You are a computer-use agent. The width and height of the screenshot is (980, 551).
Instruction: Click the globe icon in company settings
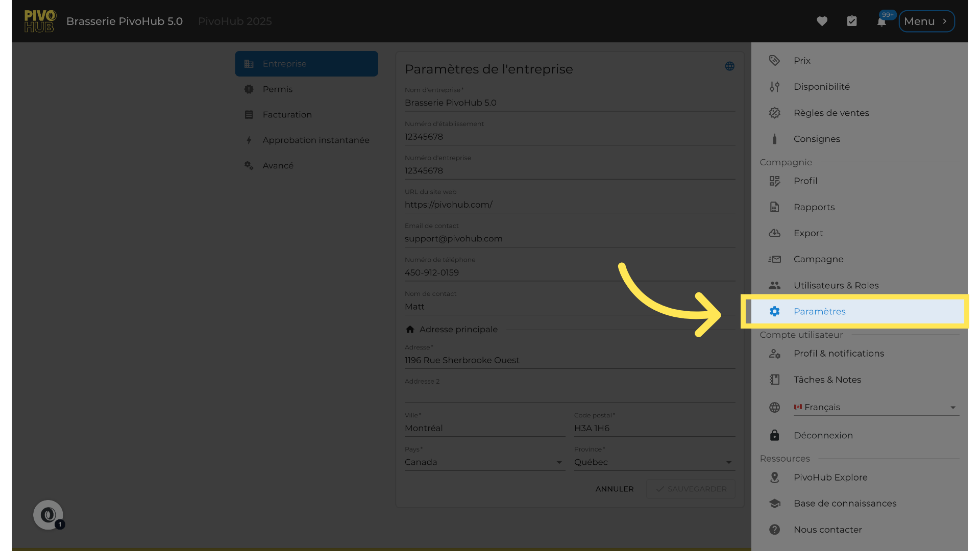pos(729,66)
